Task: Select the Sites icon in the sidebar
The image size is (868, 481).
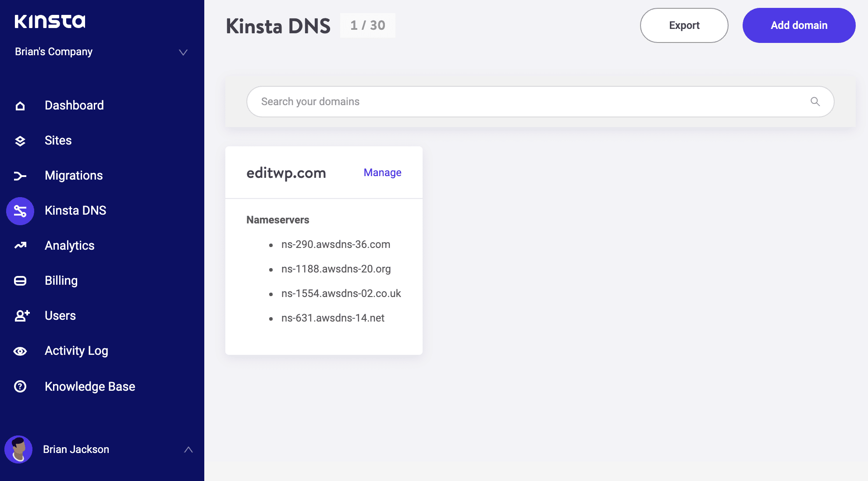Action: (x=20, y=141)
